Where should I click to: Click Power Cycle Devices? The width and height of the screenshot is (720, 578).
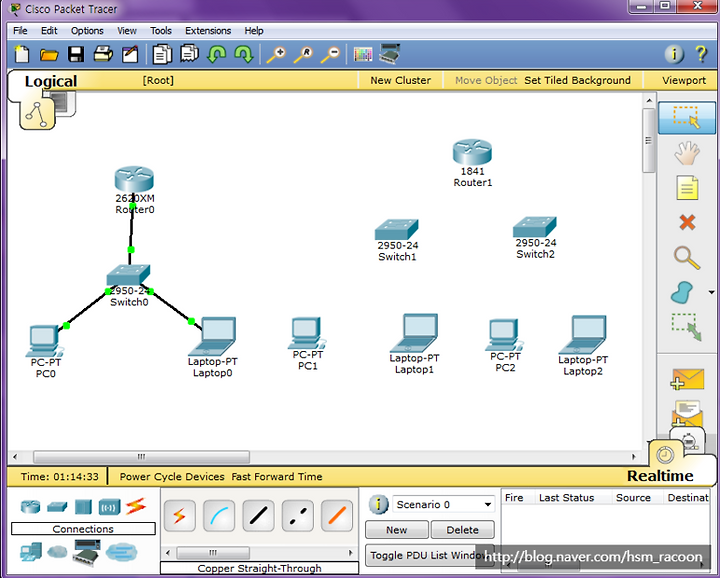coord(172,477)
